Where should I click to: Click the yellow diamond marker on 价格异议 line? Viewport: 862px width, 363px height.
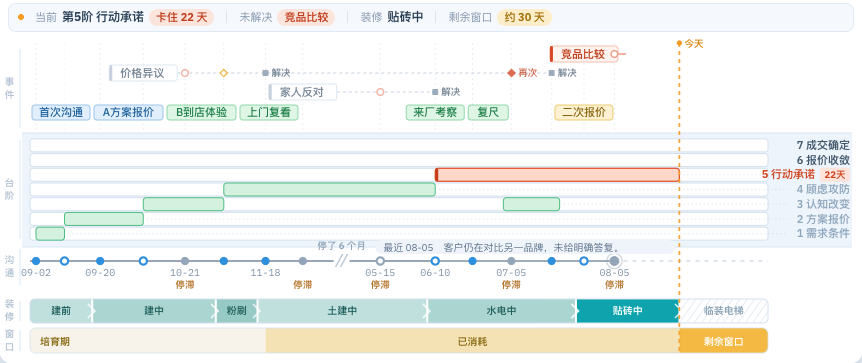[x=224, y=73]
